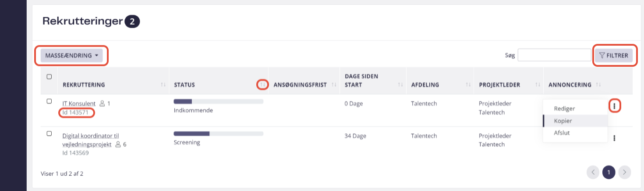
Task: Sort by Ansøgningsfrist column arrows
Action: (x=333, y=84)
